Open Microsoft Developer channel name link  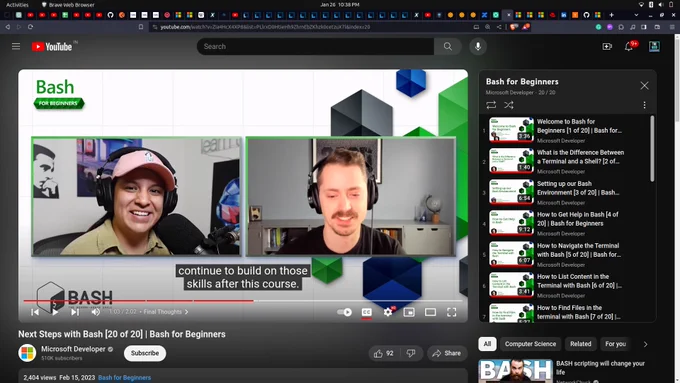point(73,349)
